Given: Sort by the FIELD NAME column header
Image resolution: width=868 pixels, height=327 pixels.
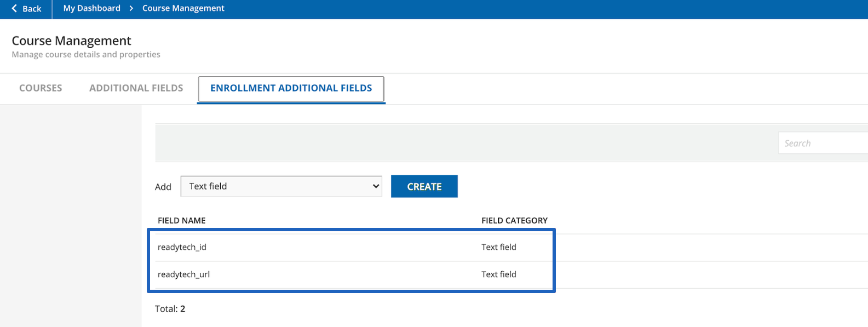Looking at the screenshot, I should (181, 220).
